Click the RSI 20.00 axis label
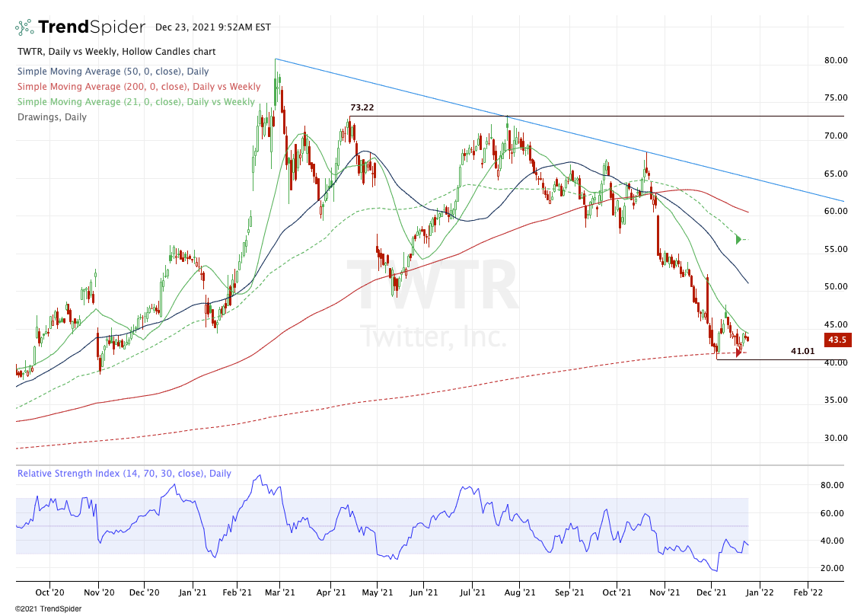Image resolution: width=867 pixels, height=616 pixels. coord(832,569)
